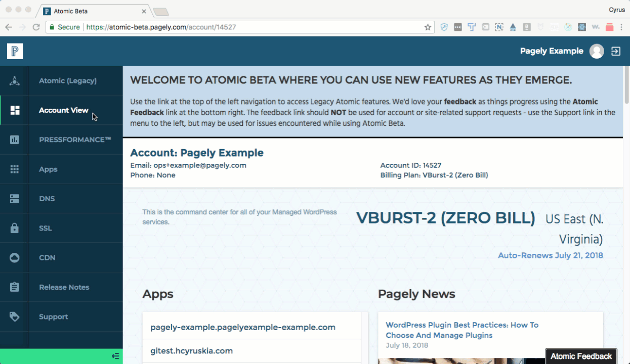Viewport: 630px width, 364px height.
Task: Click the Account ID: 14527 text
Action: pos(411,165)
